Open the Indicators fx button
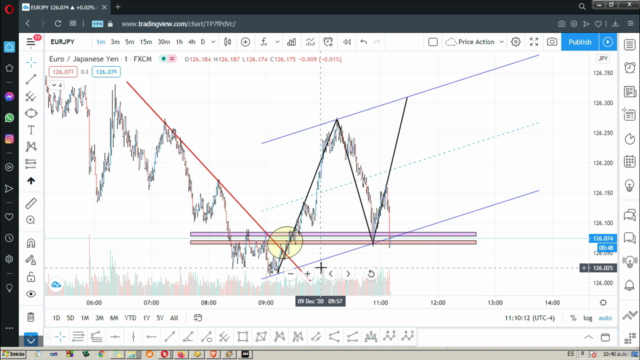 264,42
